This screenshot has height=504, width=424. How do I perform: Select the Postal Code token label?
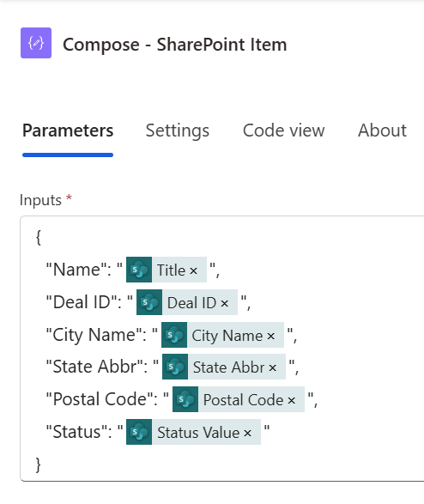[x=243, y=399]
